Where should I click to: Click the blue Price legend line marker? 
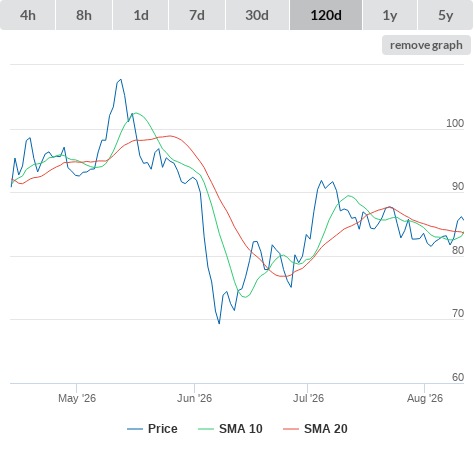point(135,429)
